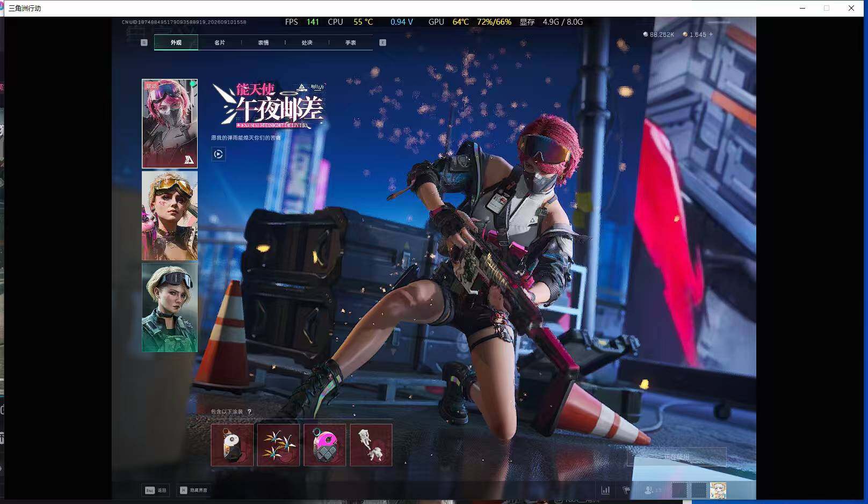
Task: Click the 88.282K currency balance
Action: point(659,34)
